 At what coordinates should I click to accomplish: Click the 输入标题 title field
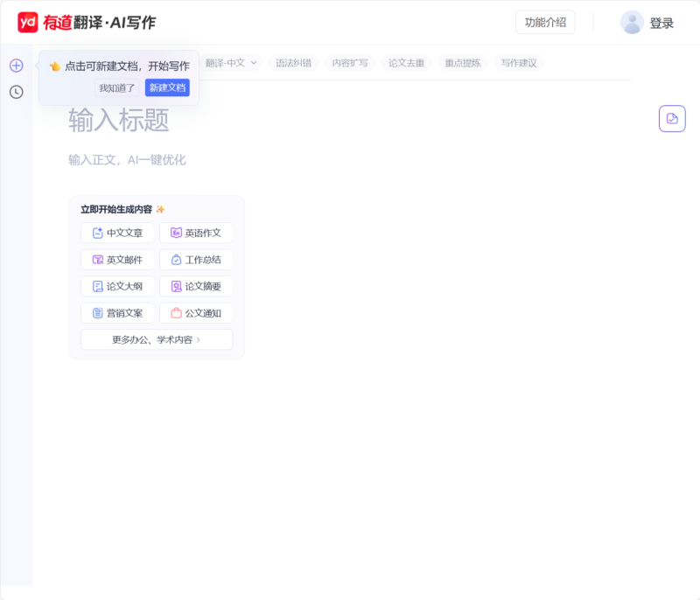[119, 121]
